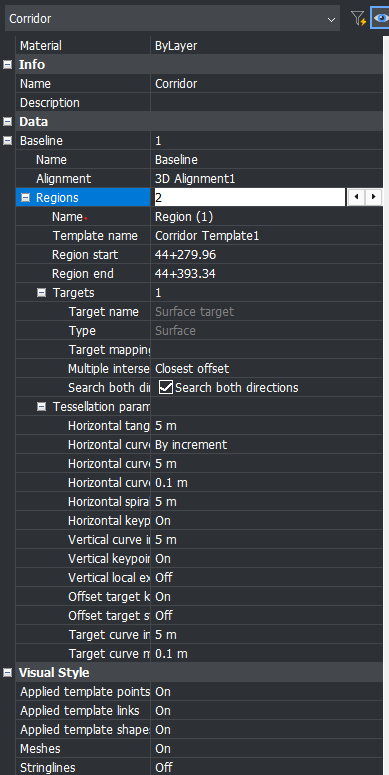Image resolution: width=389 pixels, height=775 pixels.
Task: Collapse the Targets group
Action: (x=42, y=293)
